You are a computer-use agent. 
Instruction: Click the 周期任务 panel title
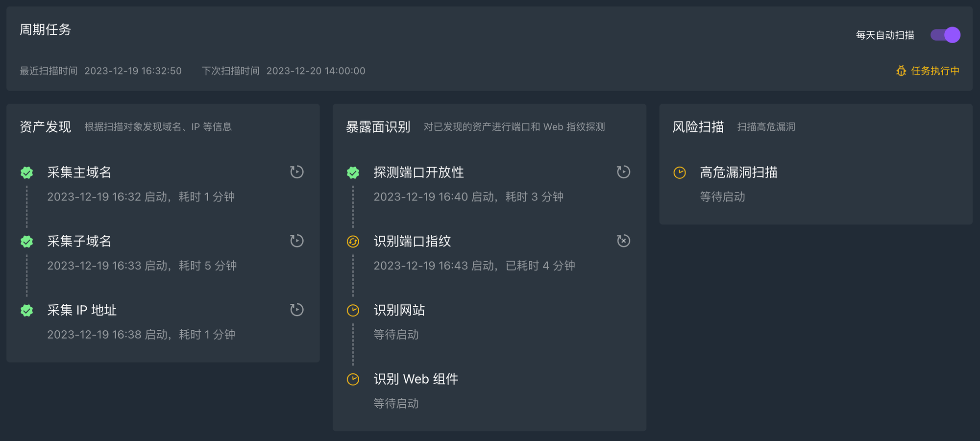point(46,30)
